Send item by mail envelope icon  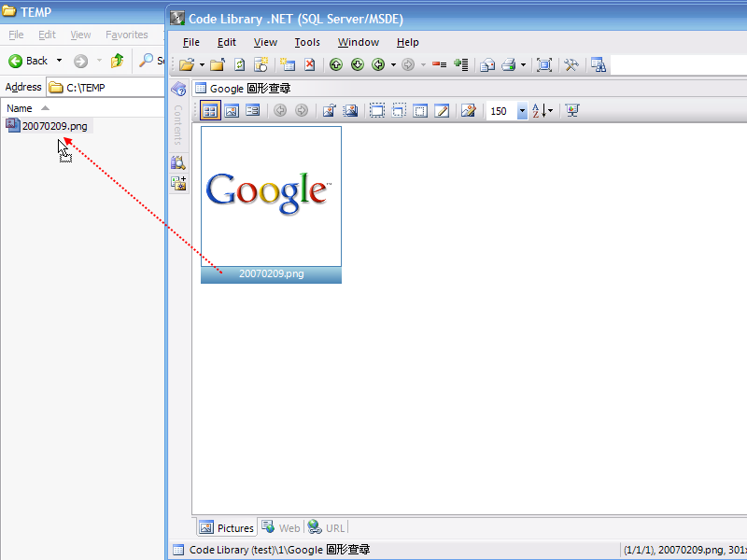tap(487, 64)
